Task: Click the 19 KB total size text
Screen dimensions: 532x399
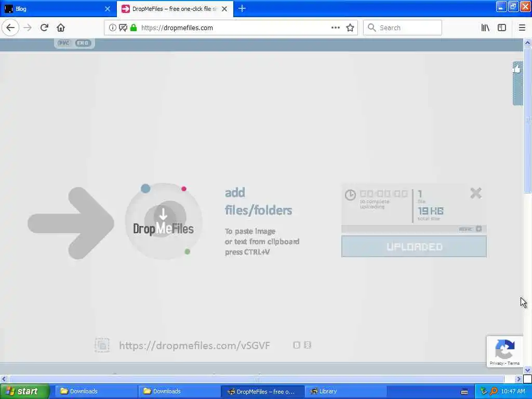Action: point(431,211)
